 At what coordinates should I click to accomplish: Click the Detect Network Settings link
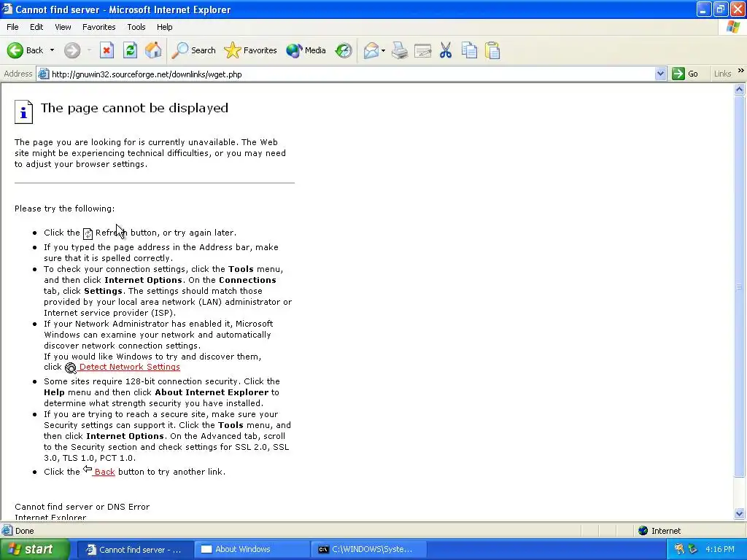[x=129, y=367]
